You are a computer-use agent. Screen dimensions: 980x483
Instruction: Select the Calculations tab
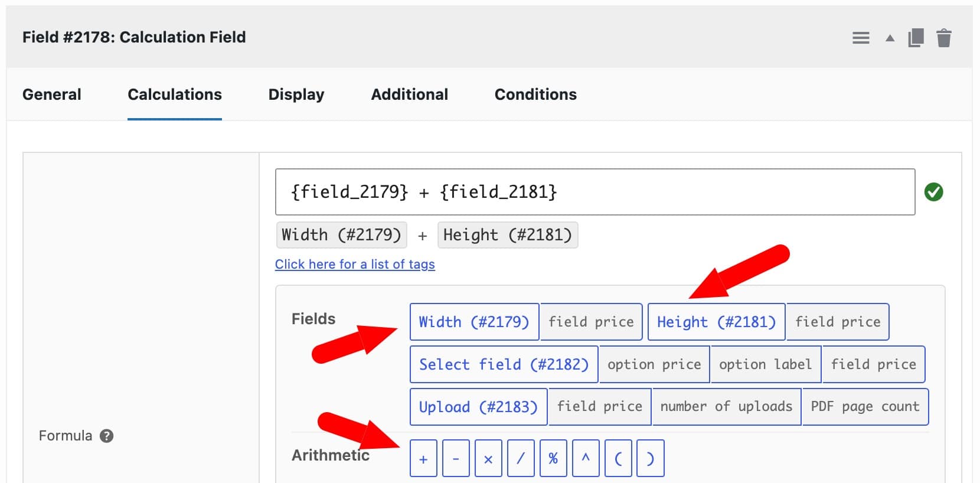coord(175,94)
